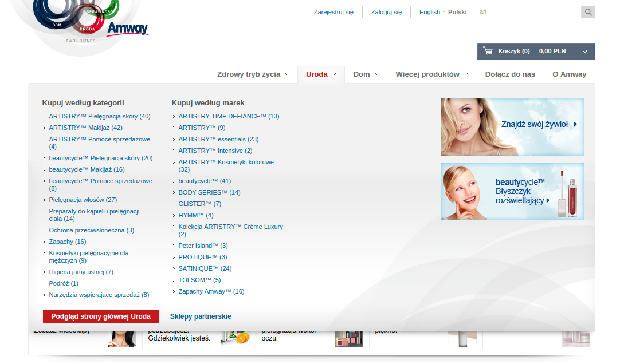Open ARTISTRY essentials (23) brand
The width and height of the screenshot is (628, 364).
pyautogui.click(x=218, y=139)
